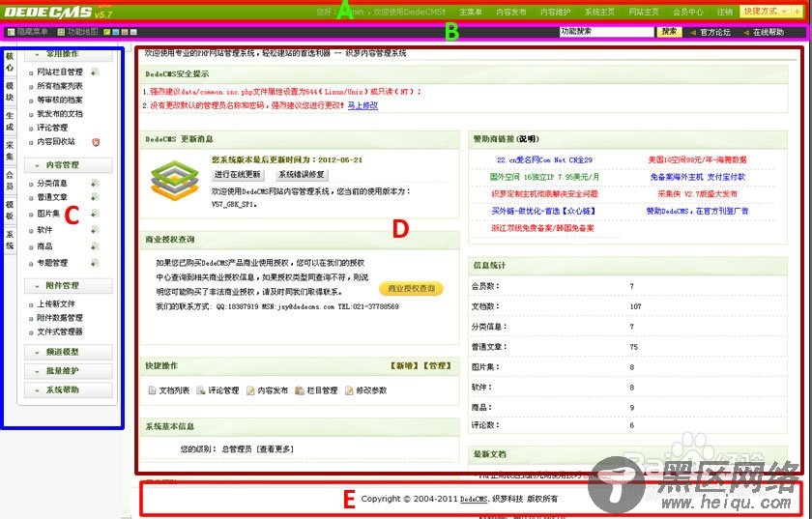This screenshot has width=812, height=519.
Task: Select the tan theme color square
Action: [125, 32]
